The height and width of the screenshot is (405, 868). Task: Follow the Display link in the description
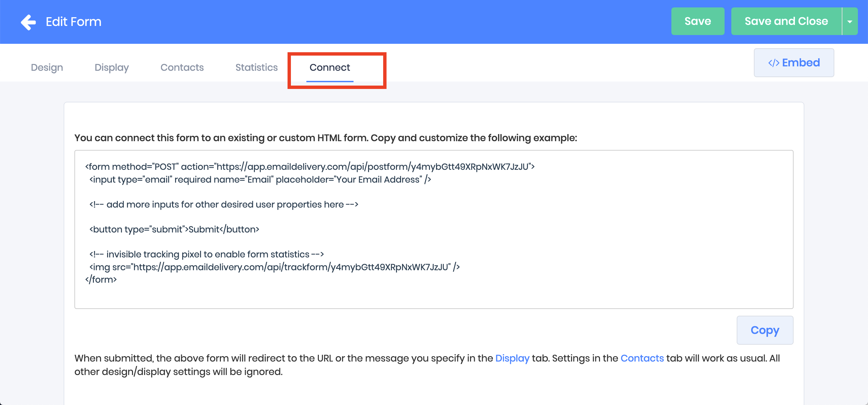click(x=512, y=358)
